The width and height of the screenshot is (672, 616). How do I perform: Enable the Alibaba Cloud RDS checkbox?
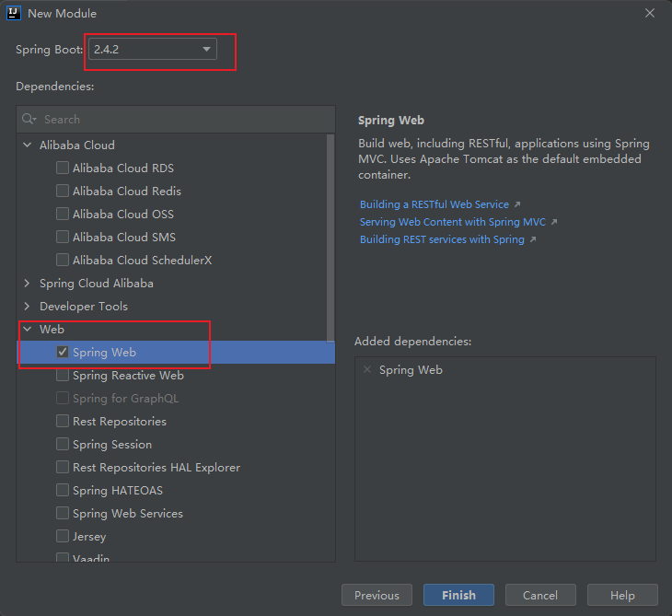coord(63,168)
